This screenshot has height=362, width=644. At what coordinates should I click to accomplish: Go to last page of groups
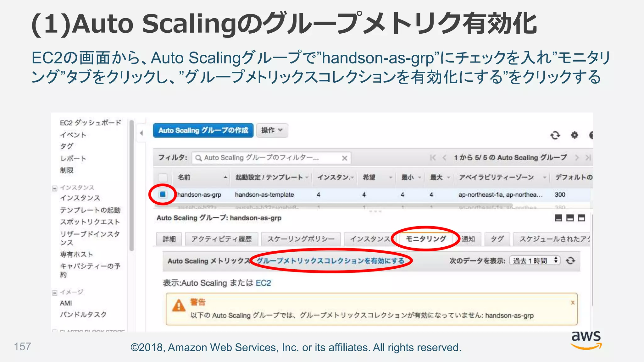(x=588, y=158)
